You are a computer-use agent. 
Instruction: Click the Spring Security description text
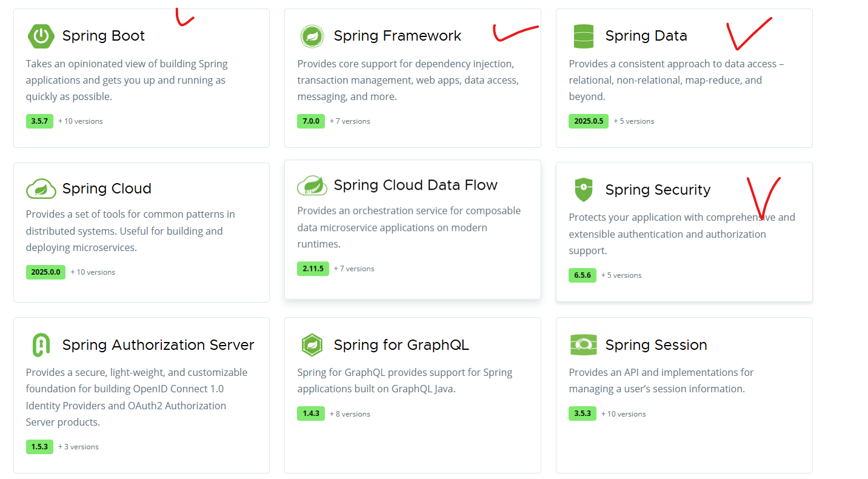(682, 234)
